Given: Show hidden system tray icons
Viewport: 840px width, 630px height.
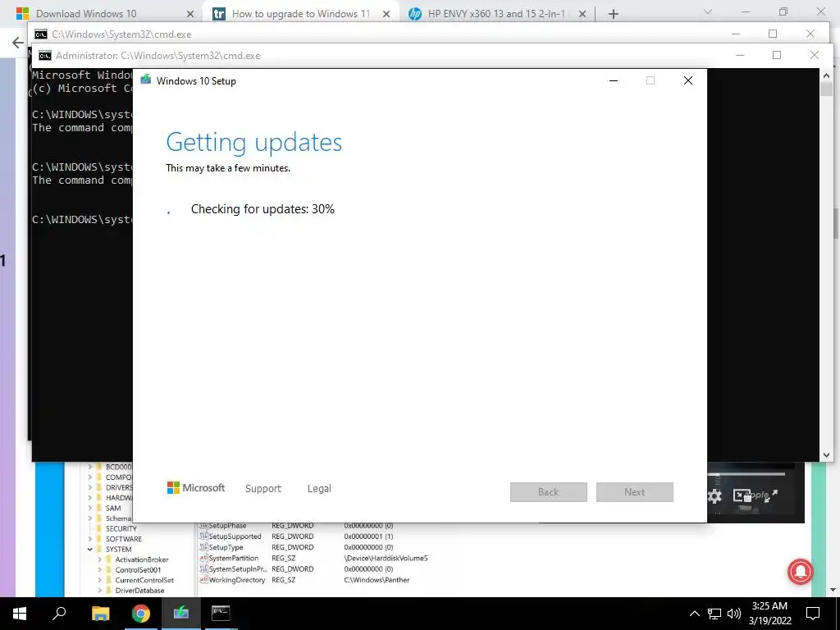Looking at the screenshot, I should [x=694, y=614].
